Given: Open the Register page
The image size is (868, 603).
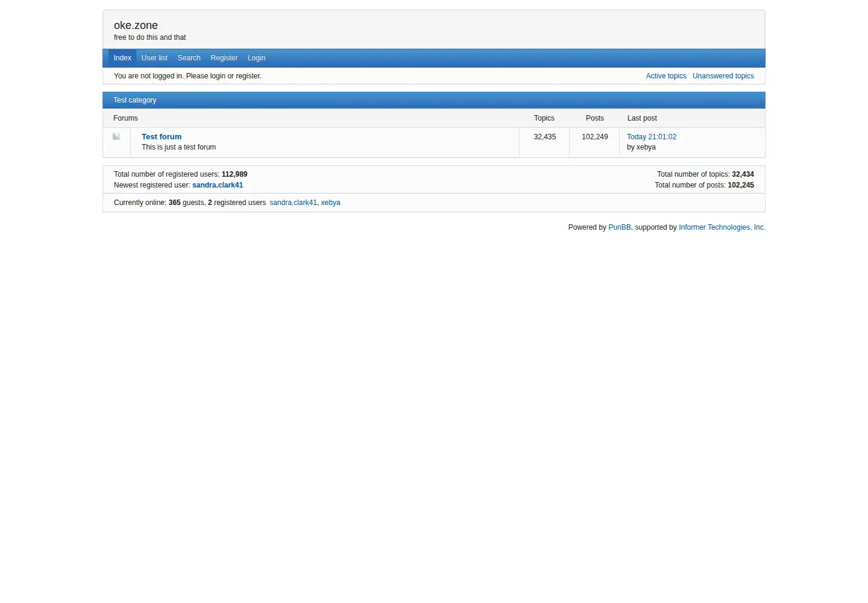Looking at the screenshot, I should (224, 58).
